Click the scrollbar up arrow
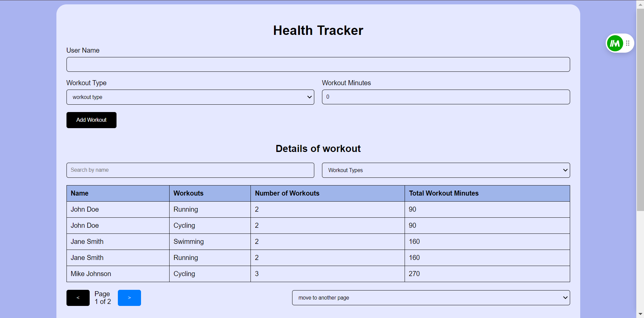This screenshot has height=318, width=644. click(640, 4)
